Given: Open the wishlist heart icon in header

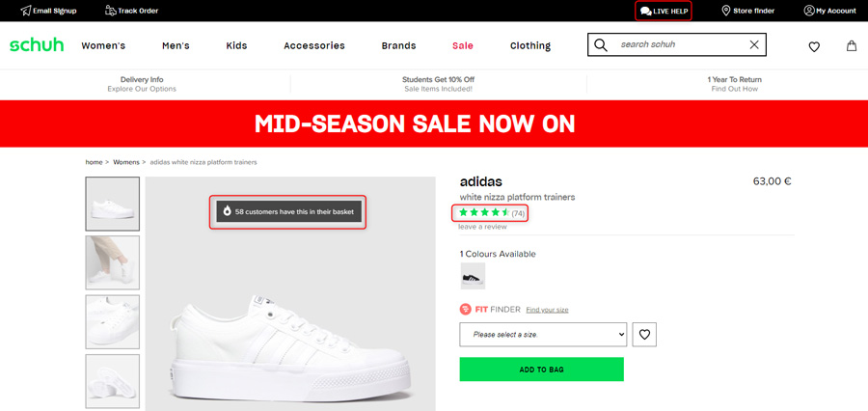Looking at the screenshot, I should pos(814,46).
